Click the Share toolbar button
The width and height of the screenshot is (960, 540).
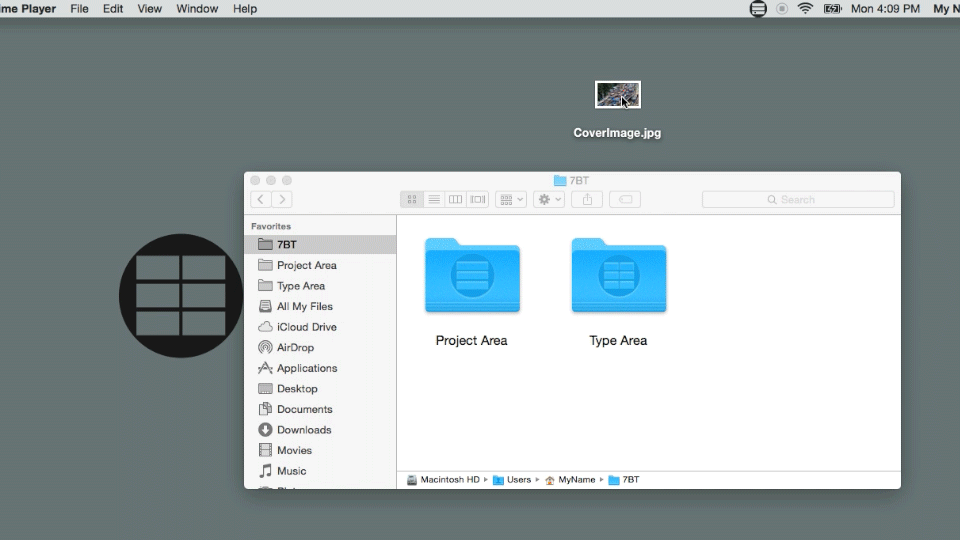(x=587, y=200)
